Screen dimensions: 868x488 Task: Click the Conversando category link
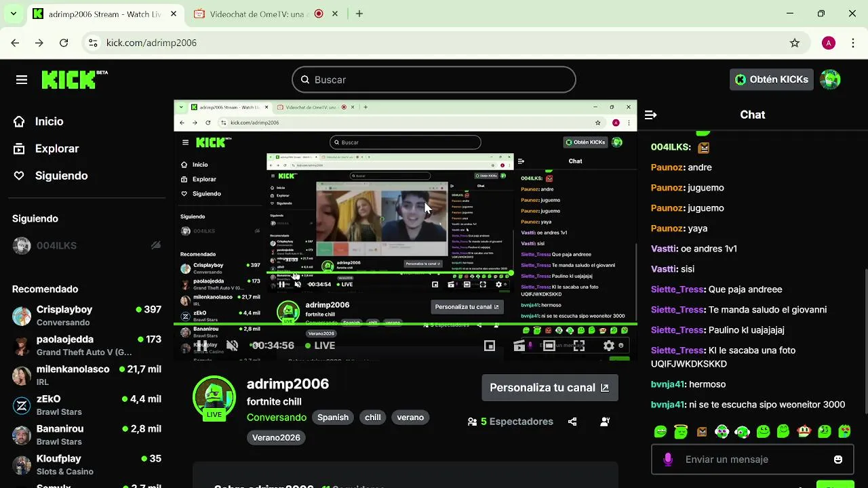277,418
